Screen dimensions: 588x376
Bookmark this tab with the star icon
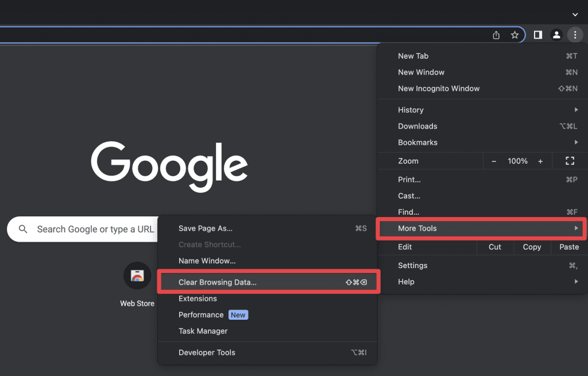pos(514,35)
